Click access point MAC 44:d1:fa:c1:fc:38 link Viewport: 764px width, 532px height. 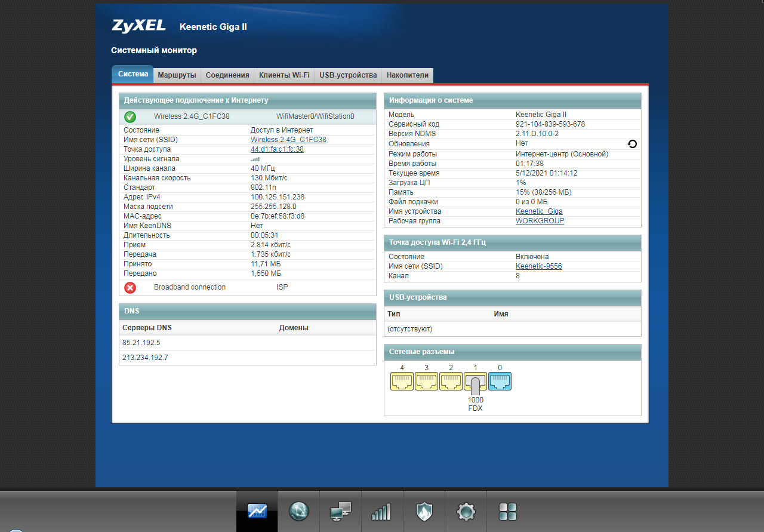(277, 149)
